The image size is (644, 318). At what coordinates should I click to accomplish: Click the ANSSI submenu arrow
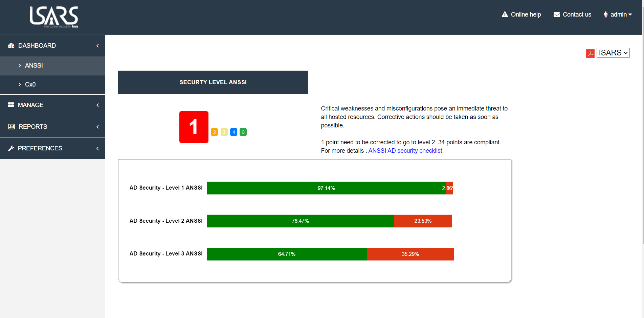click(x=20, y=66)
